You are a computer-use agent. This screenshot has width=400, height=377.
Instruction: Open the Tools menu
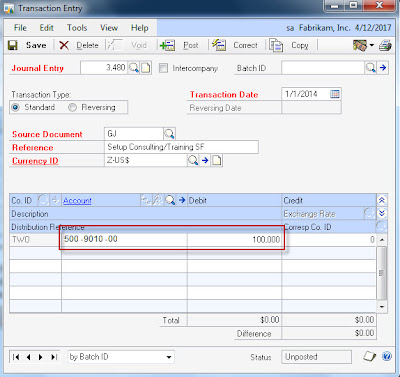(x=77, y=28)
